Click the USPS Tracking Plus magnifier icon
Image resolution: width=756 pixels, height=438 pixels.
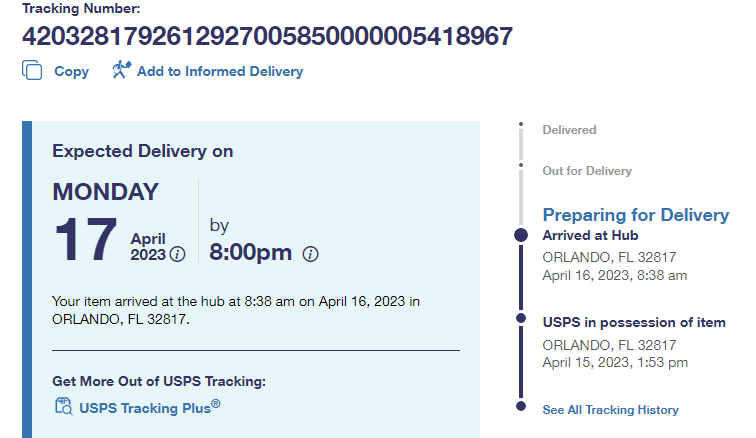[x=63, y=406]
